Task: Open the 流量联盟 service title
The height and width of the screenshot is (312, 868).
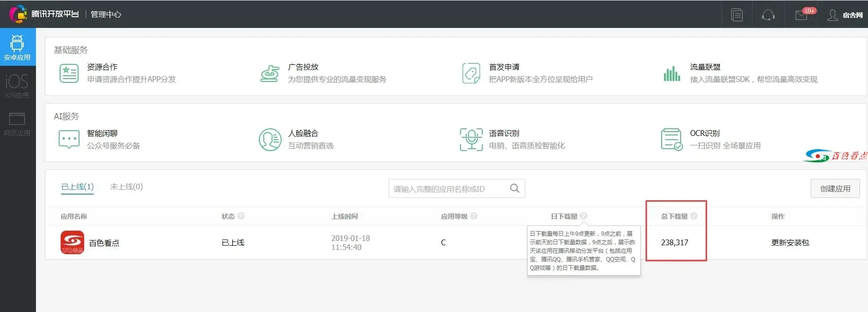Action: click(x=705, y=67)
